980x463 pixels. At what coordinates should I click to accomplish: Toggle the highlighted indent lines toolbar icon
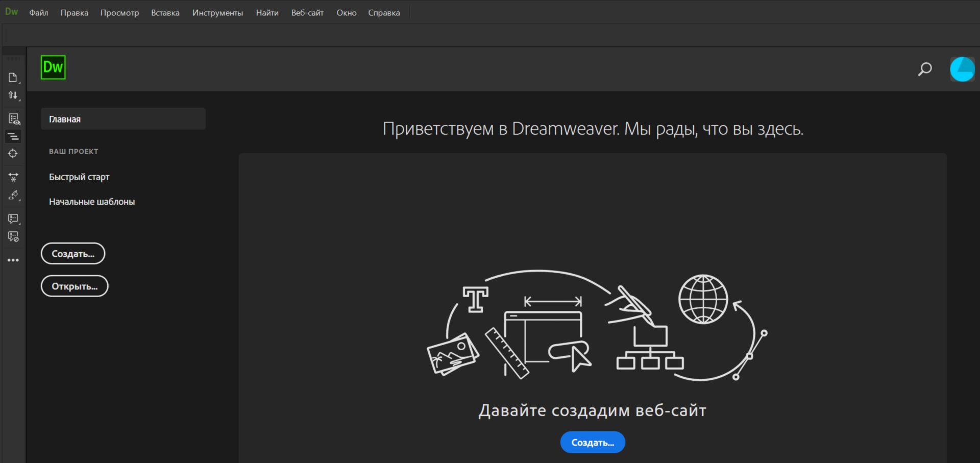[x=13, y=136]
